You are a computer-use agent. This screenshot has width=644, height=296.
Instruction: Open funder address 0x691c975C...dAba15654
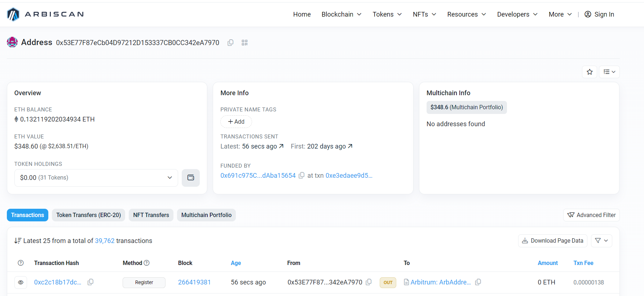258,176
